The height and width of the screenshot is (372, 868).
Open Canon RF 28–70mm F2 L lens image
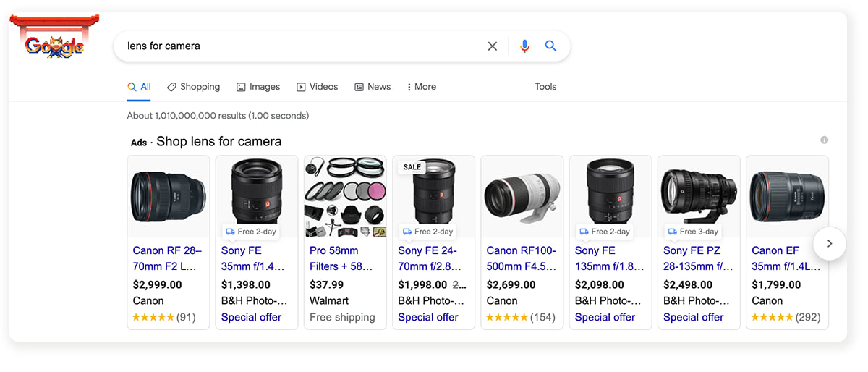[x=169, y=197]
